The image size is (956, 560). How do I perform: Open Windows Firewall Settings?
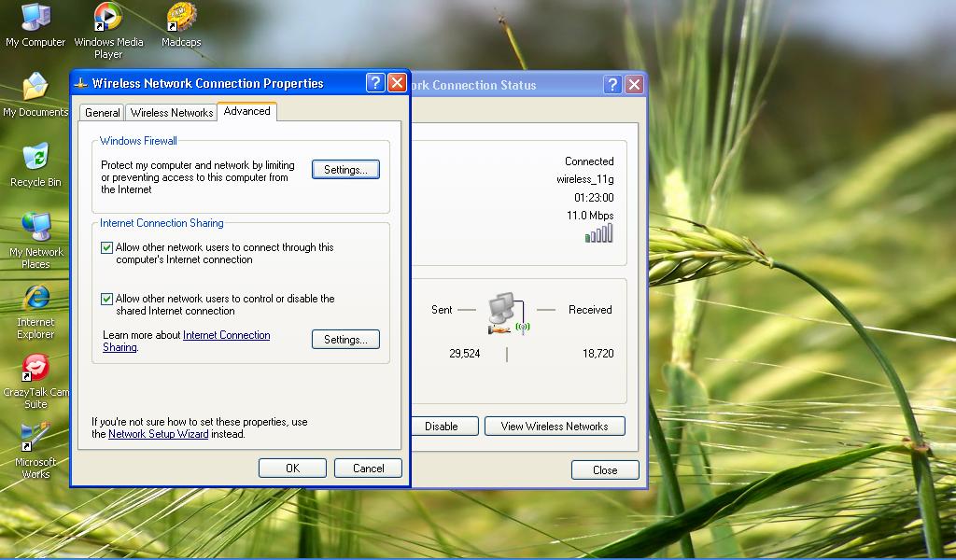point(345,170)
